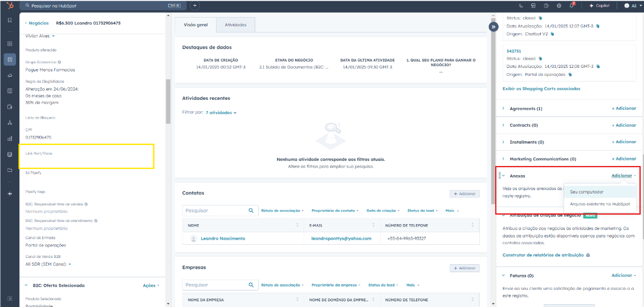Open the marketplace icon in top bar
The height and width of the screenshot is (307, 644).
click(533, 5)
